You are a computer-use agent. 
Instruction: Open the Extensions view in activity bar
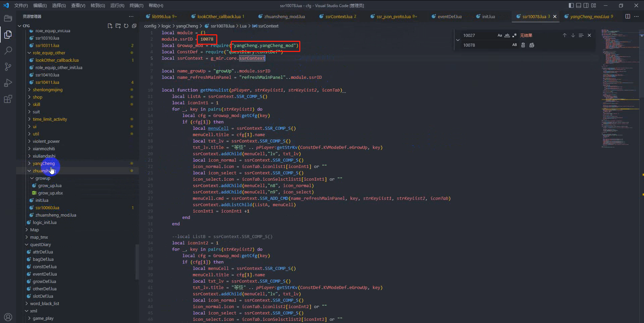(8, 99)
